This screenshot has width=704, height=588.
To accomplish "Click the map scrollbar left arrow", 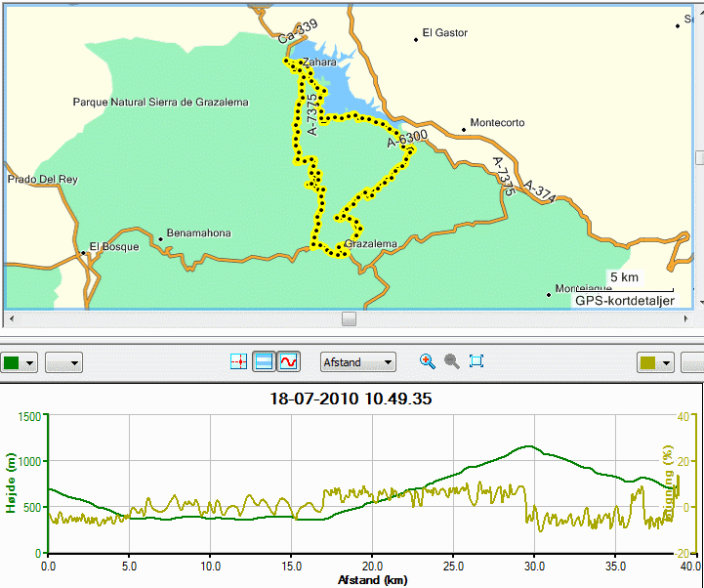I will coord(12,319).
